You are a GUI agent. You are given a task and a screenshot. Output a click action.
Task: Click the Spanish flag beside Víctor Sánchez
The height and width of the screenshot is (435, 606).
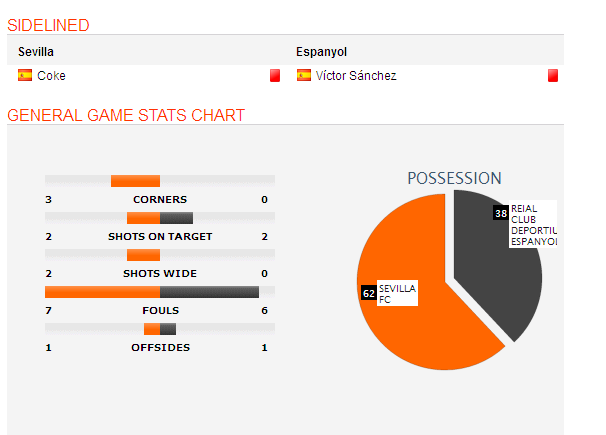pyautogui.click(x=304, y=75)
